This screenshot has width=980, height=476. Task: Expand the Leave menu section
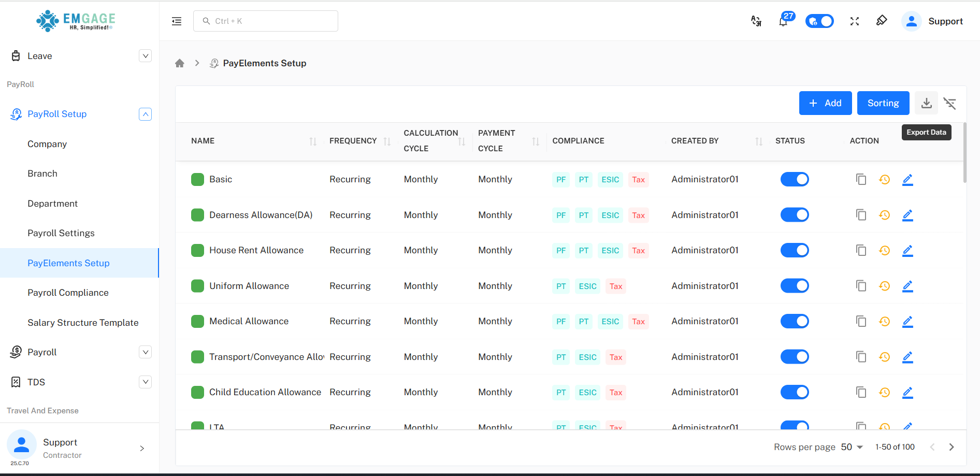coord(145,56)
